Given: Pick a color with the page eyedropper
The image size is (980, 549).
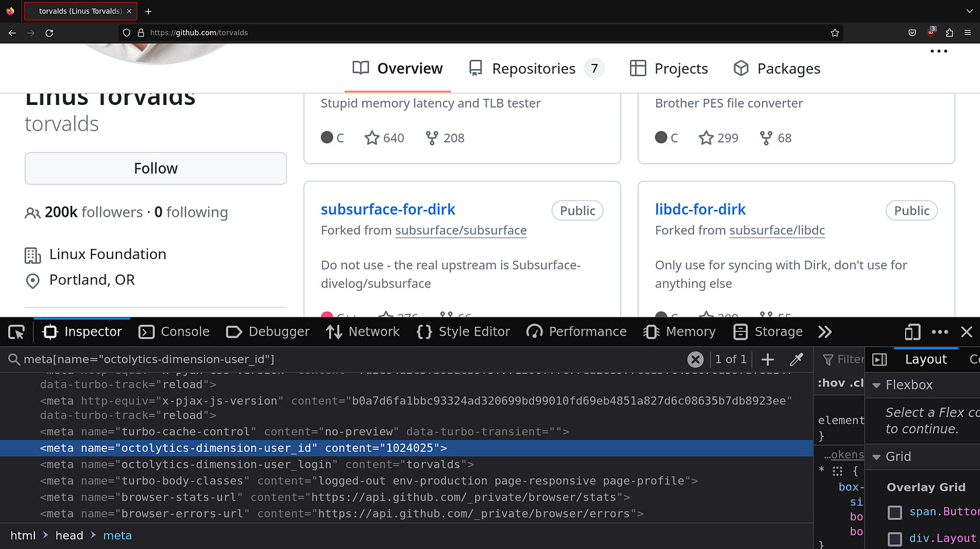Looking at the screenshot, I should click(797, 359).
